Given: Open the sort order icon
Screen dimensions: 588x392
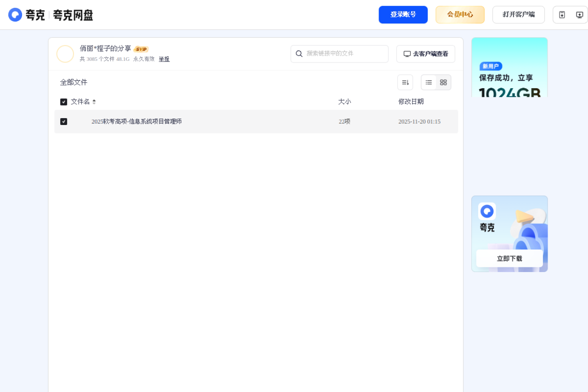Looking at the screenshot, I should pyautogui.click(x=405, y=82).
